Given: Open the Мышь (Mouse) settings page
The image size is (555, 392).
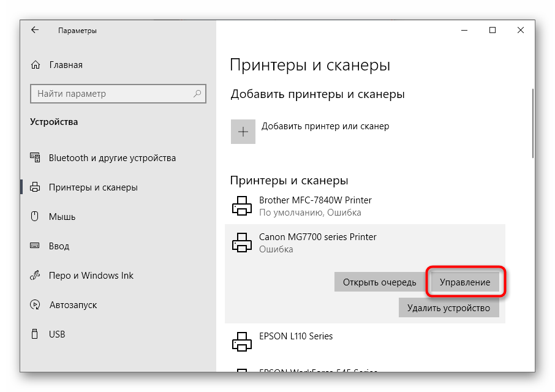Looking at the screenshot, I should 62,217.
